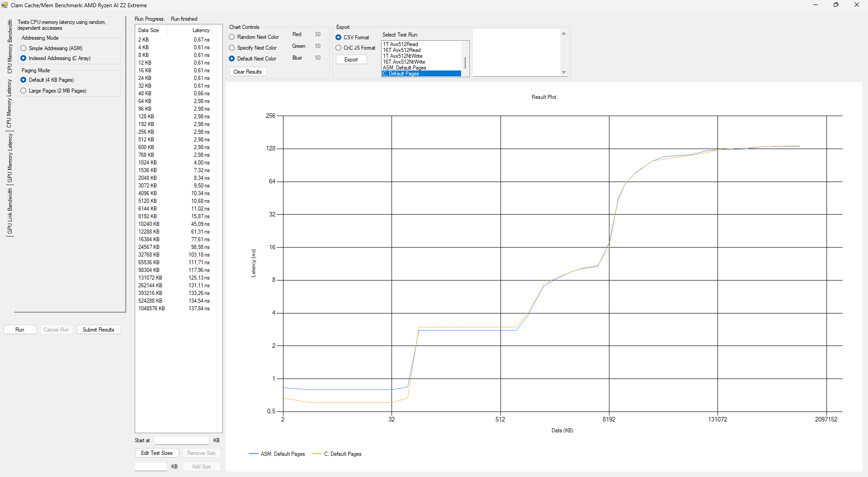Open the GPU Link Bandwidth tab
This screenshot has width=868, height=477.
[x=9, y=211]
